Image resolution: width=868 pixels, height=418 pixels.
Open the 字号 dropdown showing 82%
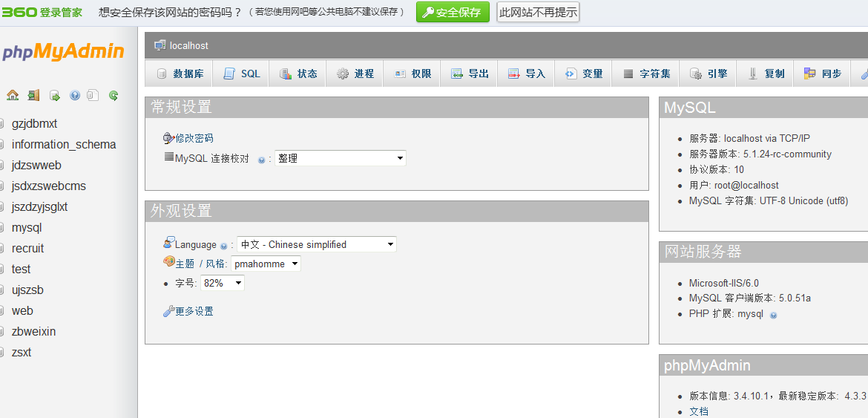tap(222, 283)
